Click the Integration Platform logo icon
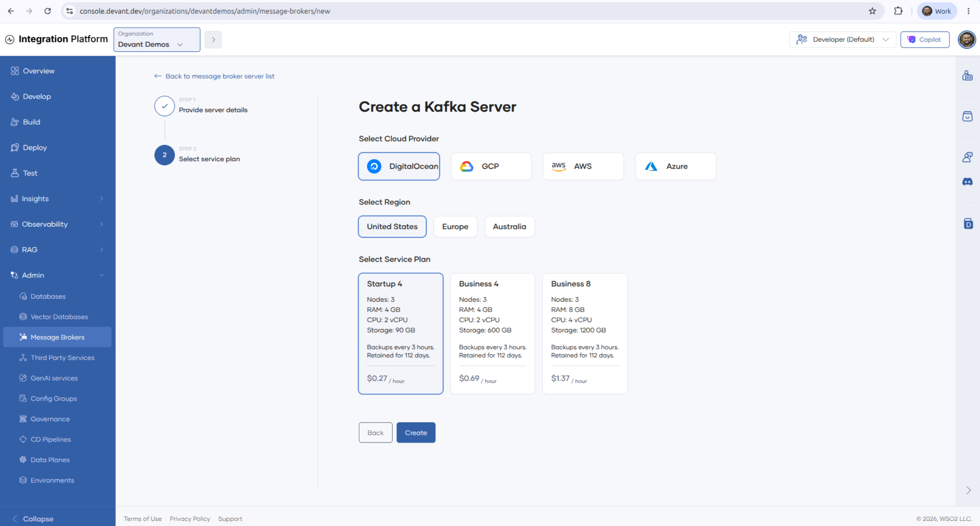The width and height of the screenshot is (980, 526). pos(10,39)
